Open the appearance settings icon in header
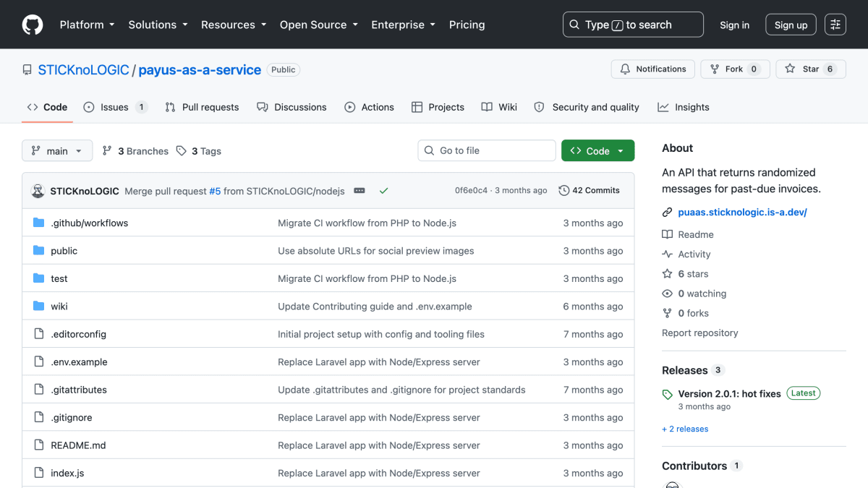 tap(835, 25)
